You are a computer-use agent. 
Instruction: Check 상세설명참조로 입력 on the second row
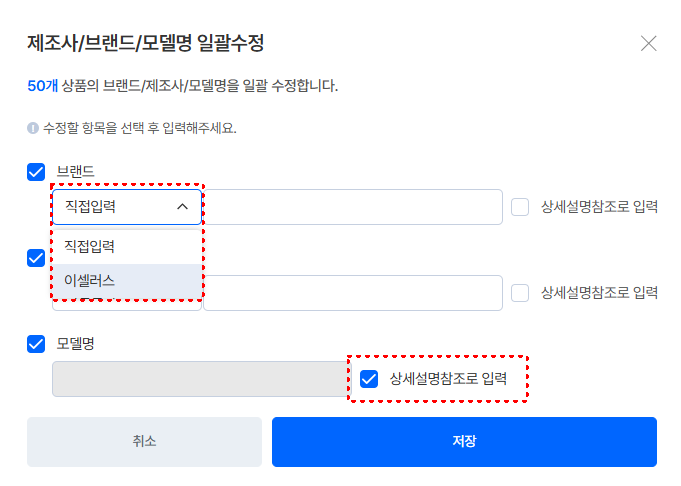(x=520, y=293)
